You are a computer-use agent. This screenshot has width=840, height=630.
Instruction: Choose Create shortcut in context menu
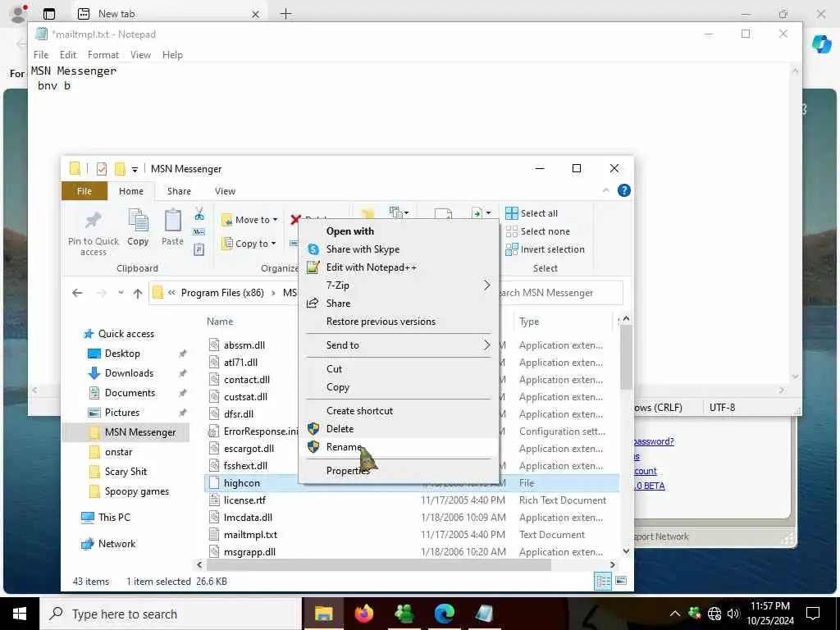398,411
